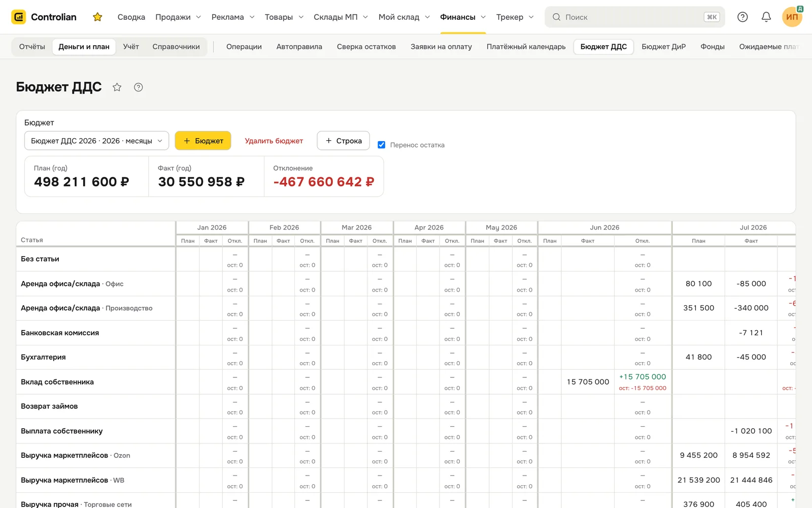
Task: Click the Отклонение -467 660 642 ₽ card
Action: click(324, 176)
